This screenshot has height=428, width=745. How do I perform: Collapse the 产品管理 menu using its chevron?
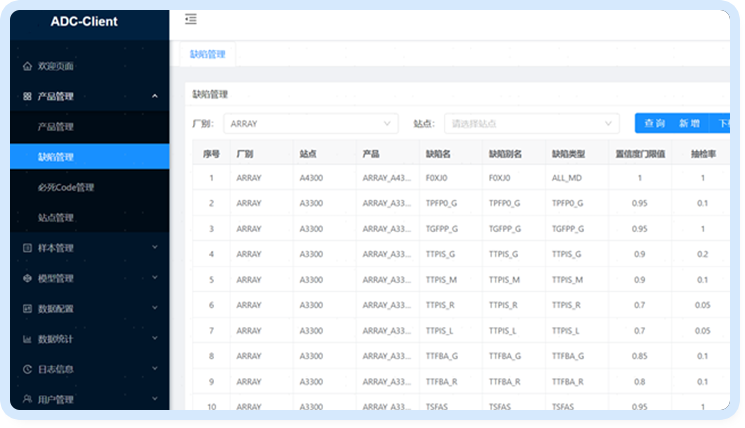pos(154,97)
